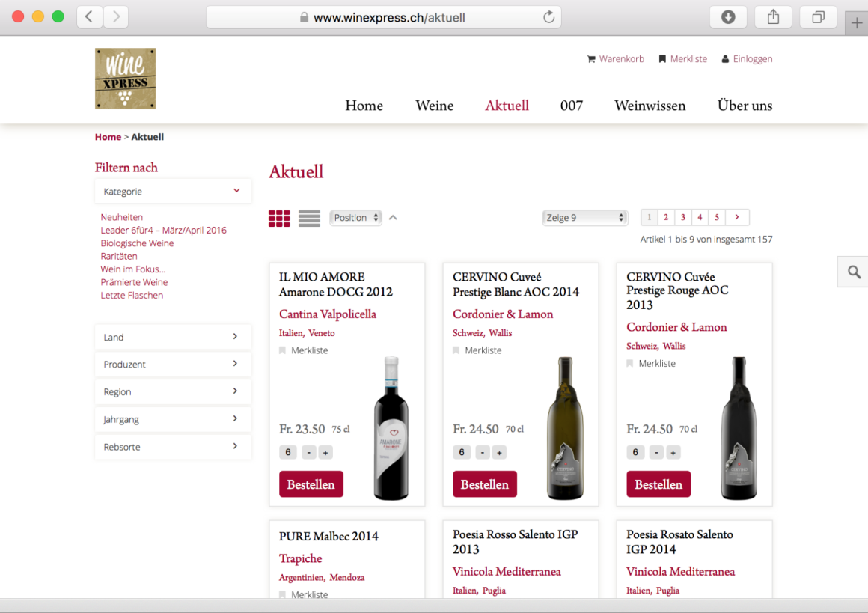Click Einloggen to sign in
Screen dimensions: 868x613
747,58
